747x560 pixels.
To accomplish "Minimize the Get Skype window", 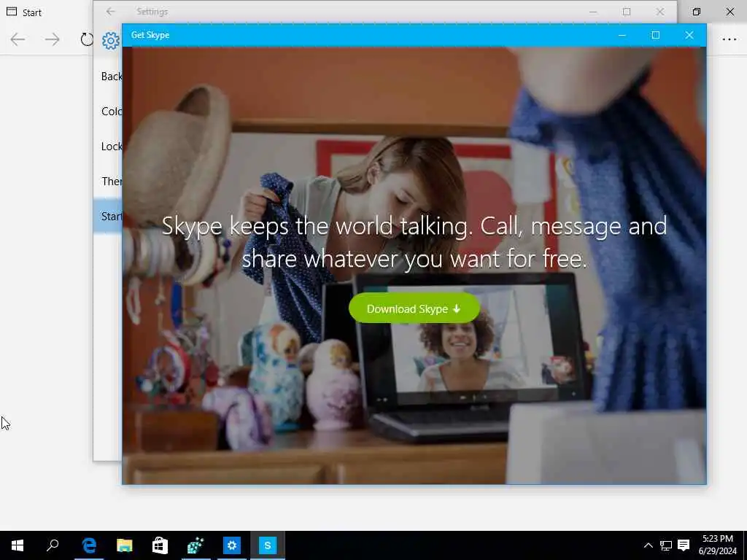I will click(622, 35).
